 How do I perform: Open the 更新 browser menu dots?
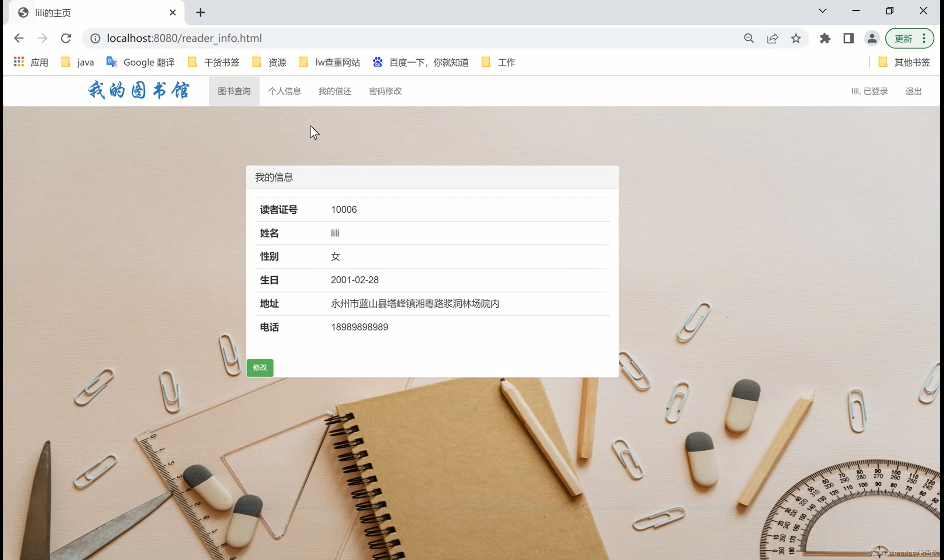924,38
